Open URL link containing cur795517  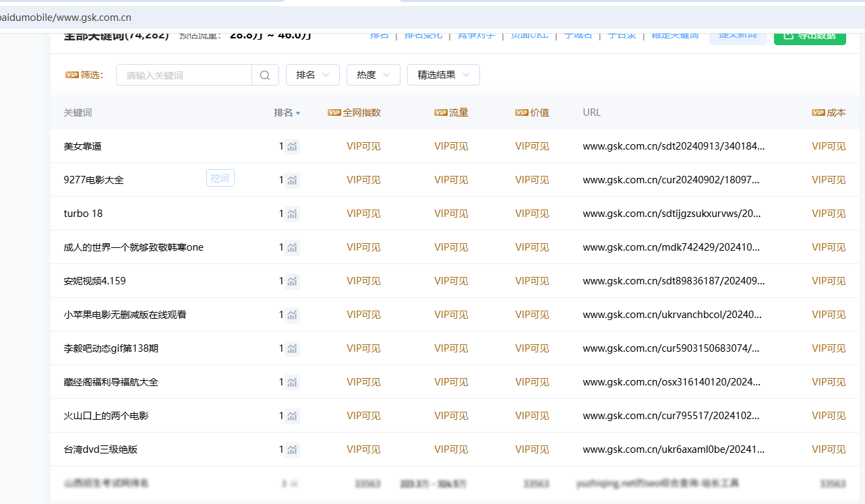point(672,416)
